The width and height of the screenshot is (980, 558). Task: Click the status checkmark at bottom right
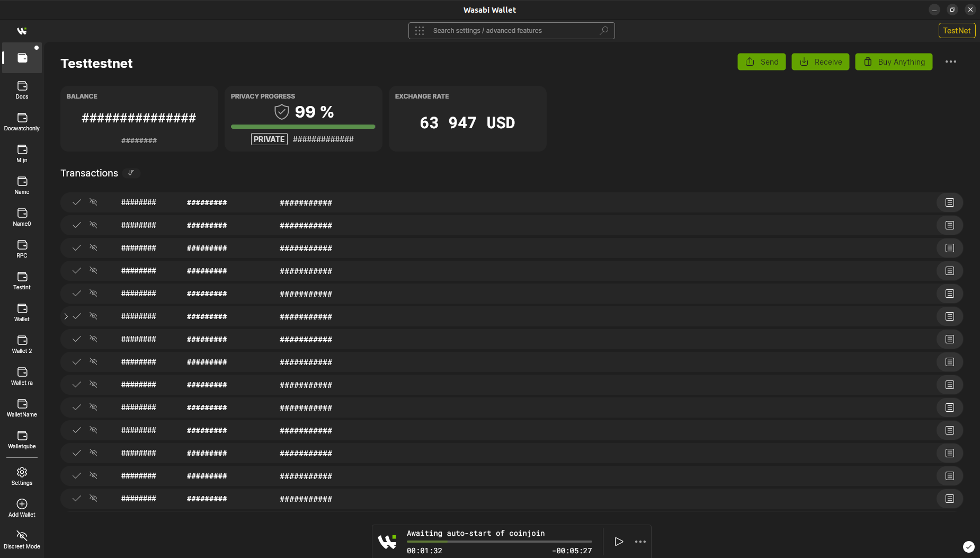(968, 547)
